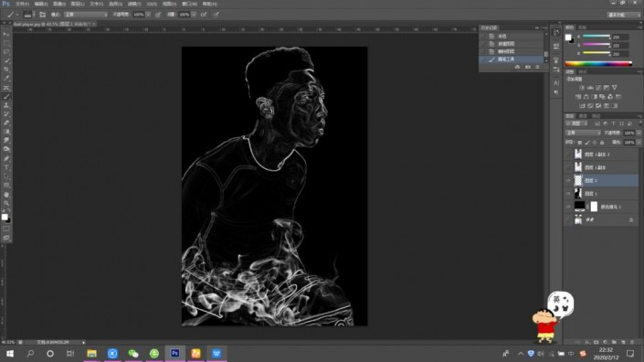Select the Eyedropper tool
644x362 pixels.
6,79
